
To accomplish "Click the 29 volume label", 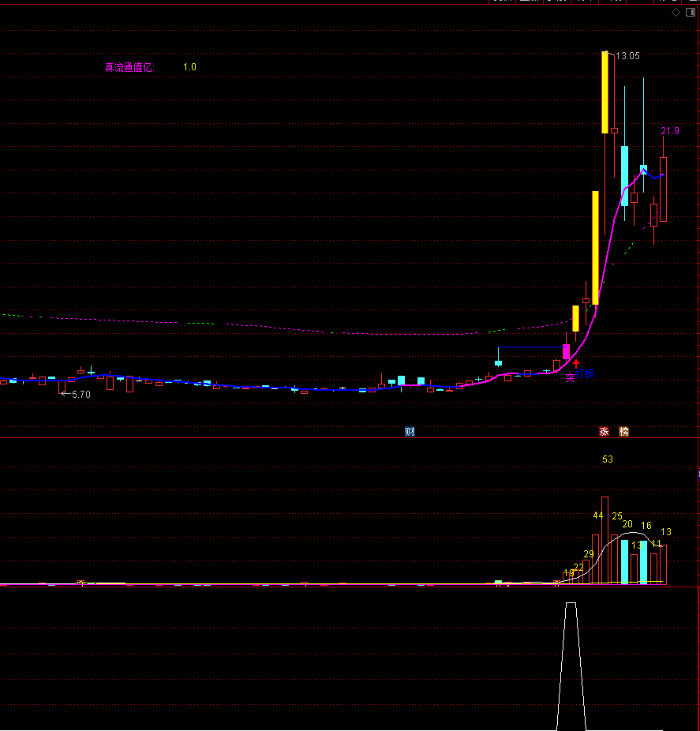I will click(x=589, y=554).
